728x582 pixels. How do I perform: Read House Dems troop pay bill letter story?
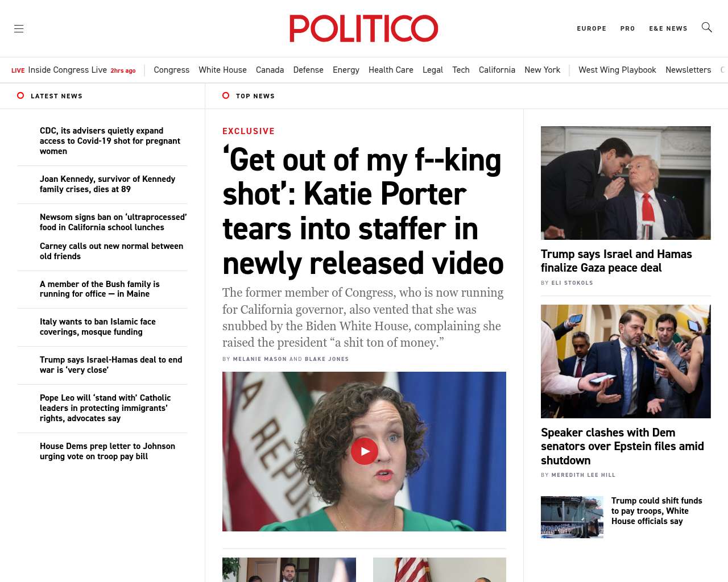107,451
